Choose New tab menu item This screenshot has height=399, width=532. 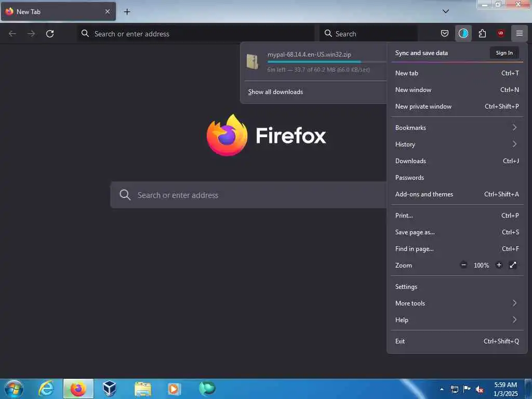457,73
